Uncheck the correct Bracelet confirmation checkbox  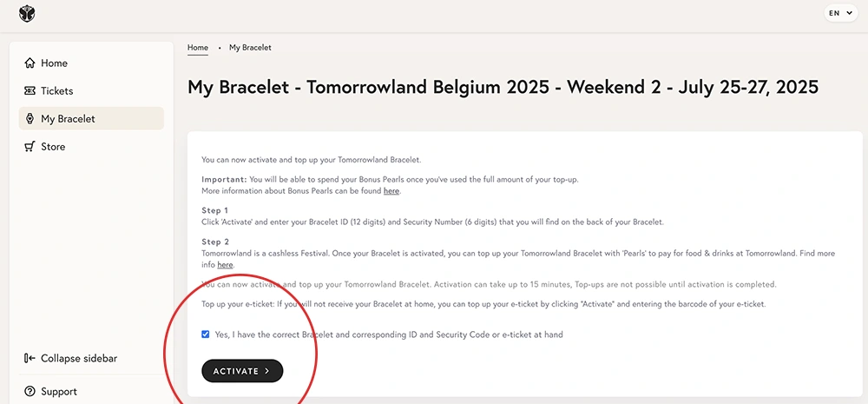pos(206,334)
